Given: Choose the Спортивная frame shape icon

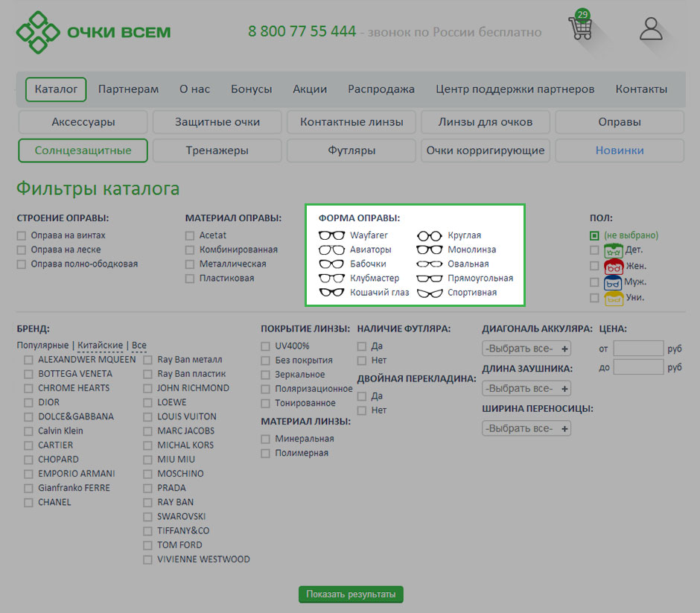Looking at the screenshot, I should pos(429,293).
